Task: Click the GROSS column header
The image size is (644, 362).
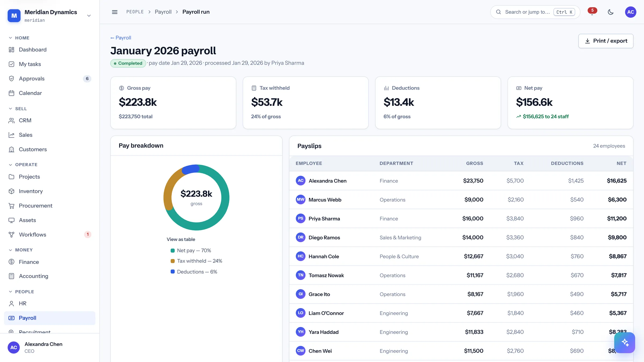Action: [x=474, y=163]
